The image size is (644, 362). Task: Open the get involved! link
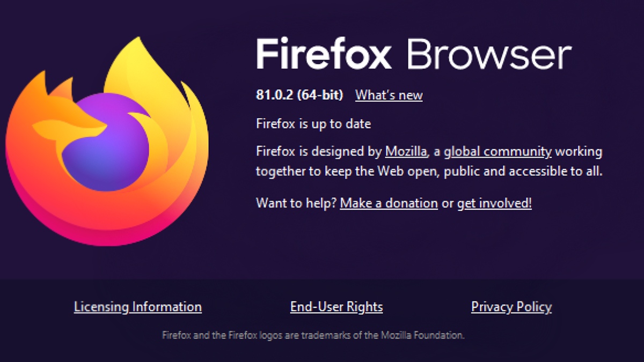(494, 203)
